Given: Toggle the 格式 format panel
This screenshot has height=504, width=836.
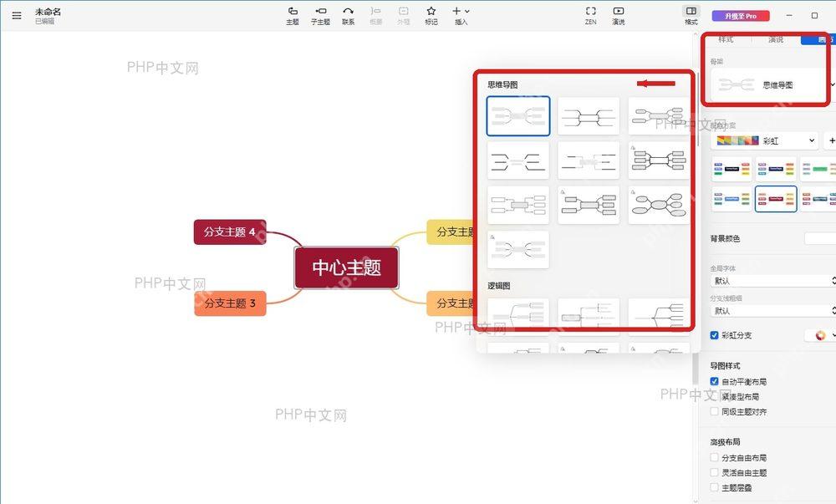Looking at the screenshot, I should pyautogui.click(x=691, y=16).
